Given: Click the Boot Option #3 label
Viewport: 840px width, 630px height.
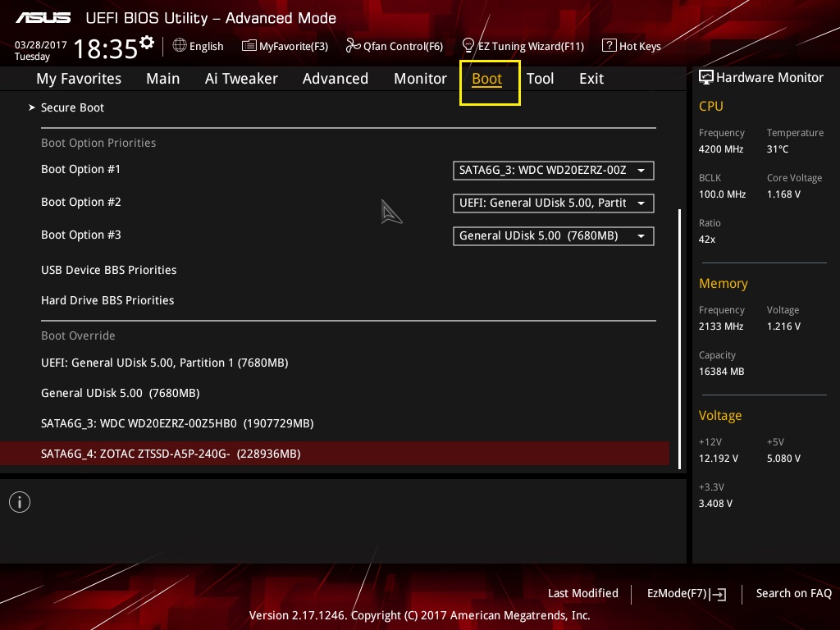Looking at the screenshot, I should point(81,235).
